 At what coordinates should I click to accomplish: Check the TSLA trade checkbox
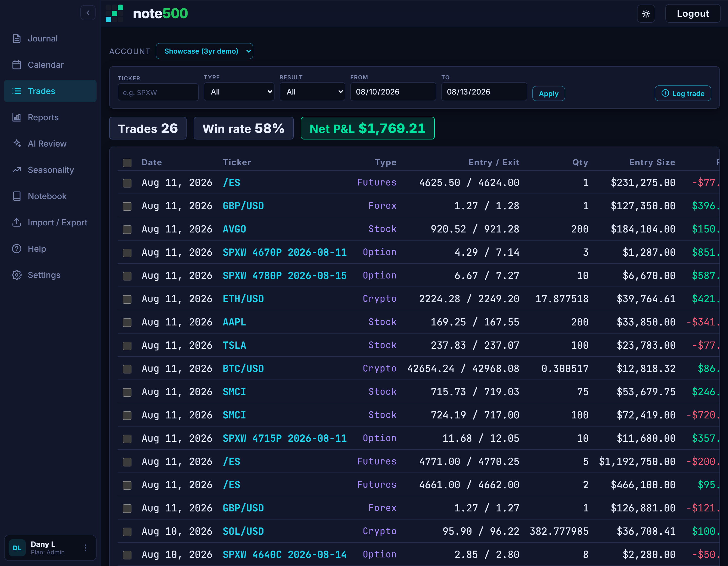[x=127, y=346]
